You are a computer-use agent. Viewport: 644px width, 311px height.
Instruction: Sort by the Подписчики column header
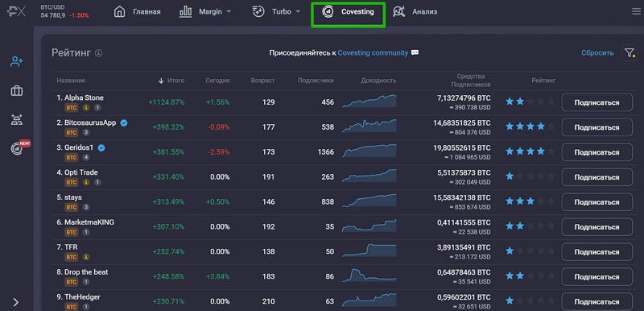coord(316,81)
